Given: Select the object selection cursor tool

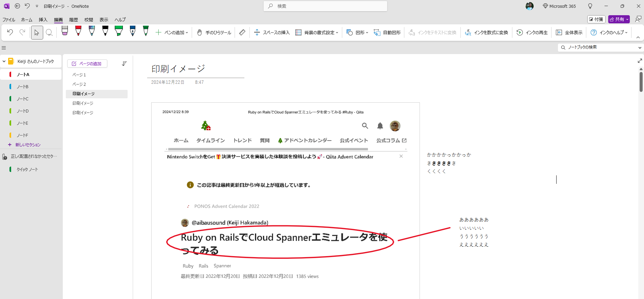Looking at the screenshot, I should tap(37, 32).
